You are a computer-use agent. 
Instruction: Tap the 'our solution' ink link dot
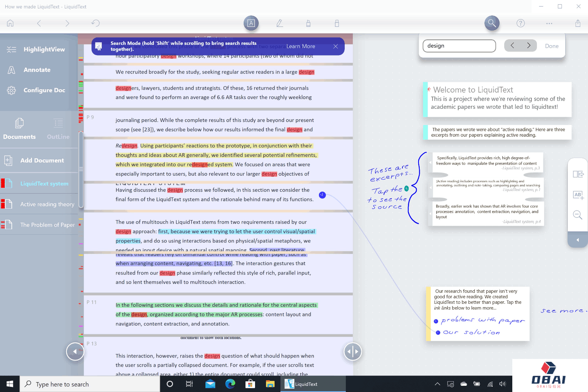[x=438, y=332]
